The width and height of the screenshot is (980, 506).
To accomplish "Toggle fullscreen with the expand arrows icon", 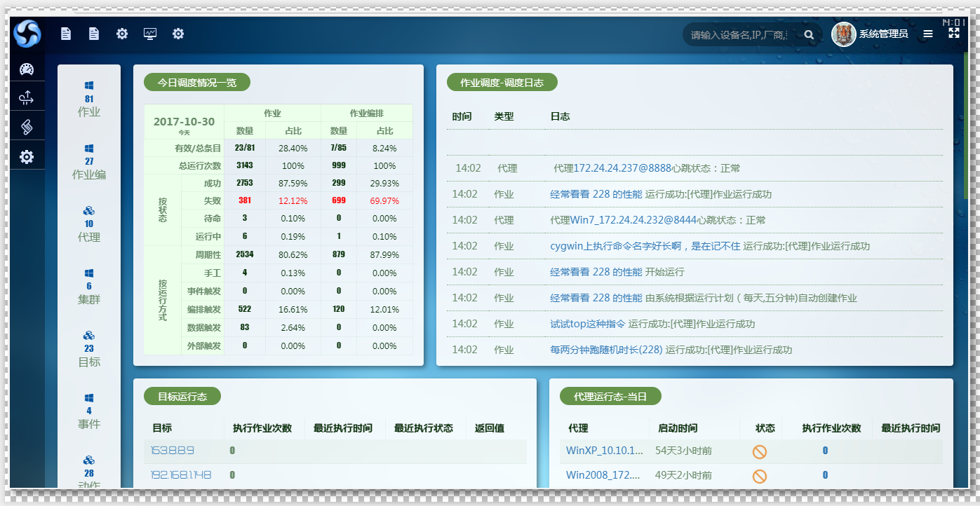I will tap(954, 33).
